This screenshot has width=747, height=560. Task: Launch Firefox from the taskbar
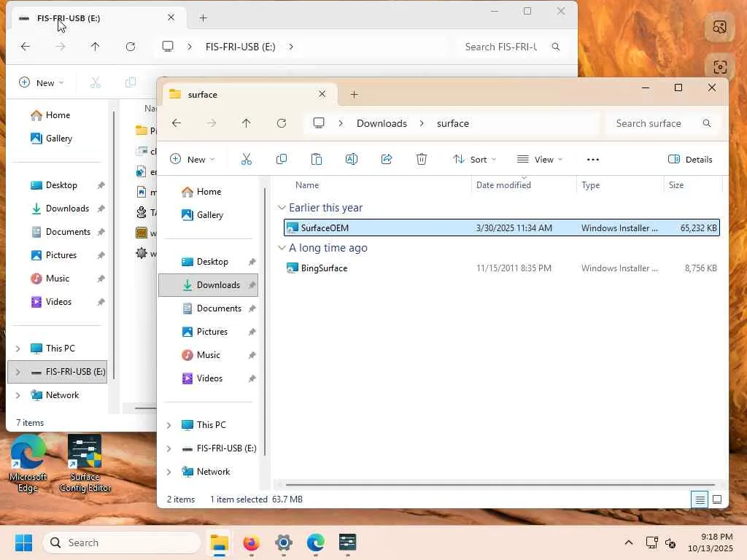pyautogui.click(x=251, y=542)
